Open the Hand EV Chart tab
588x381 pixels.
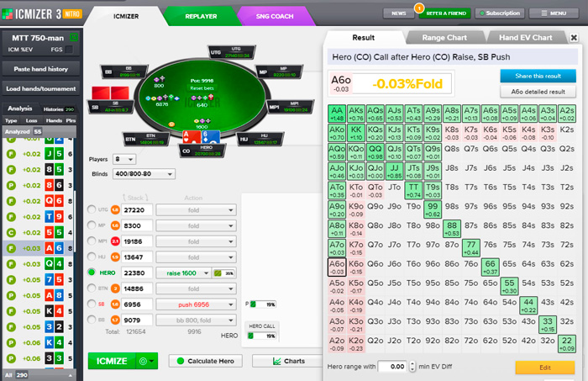525,38
